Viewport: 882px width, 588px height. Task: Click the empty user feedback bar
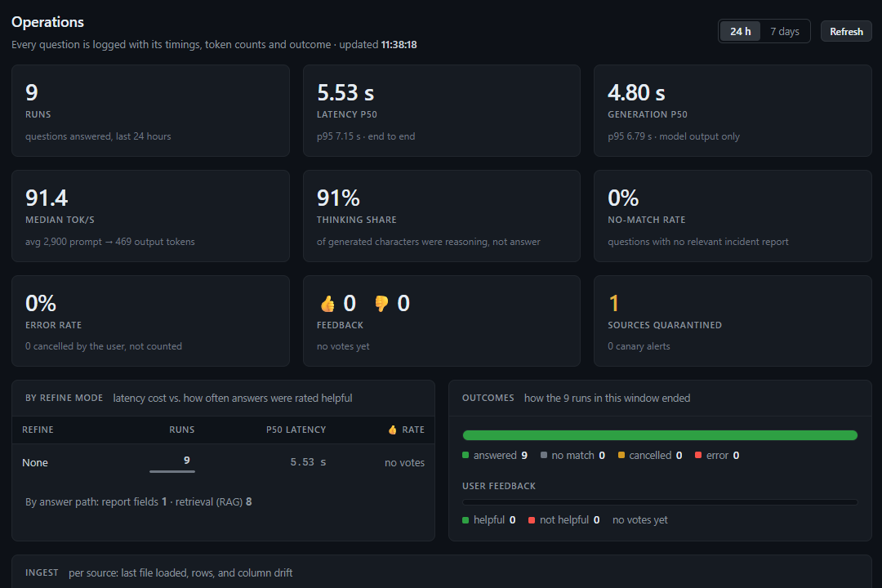(660, 502)
